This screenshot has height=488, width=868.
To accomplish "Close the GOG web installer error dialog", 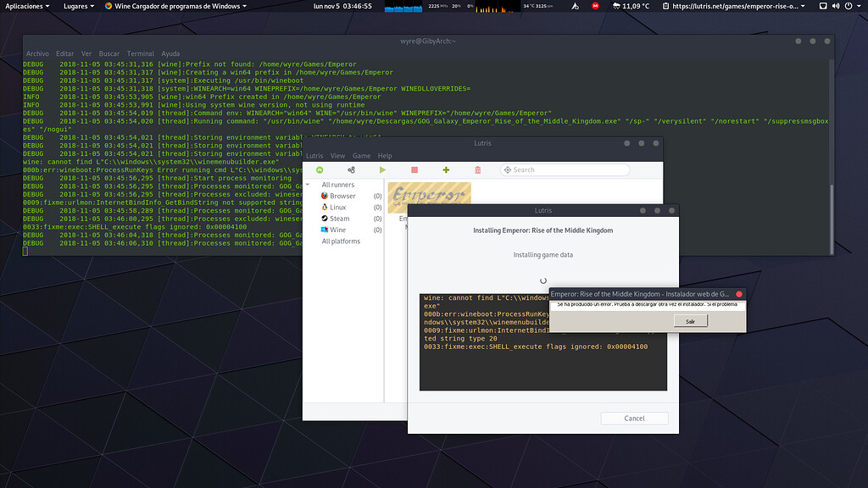I will [739, 294].
